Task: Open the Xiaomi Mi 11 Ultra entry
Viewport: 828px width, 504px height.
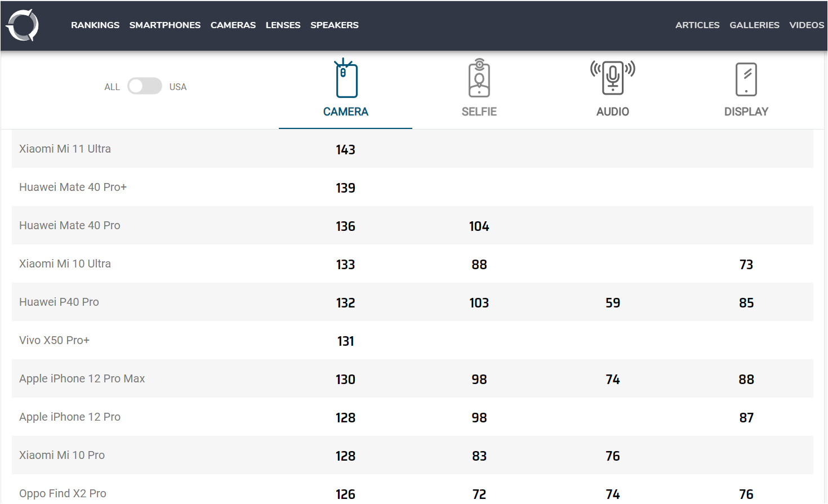Action: pos(65,149)
